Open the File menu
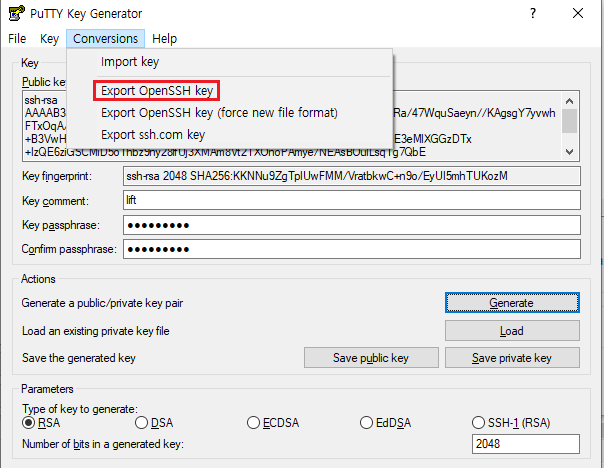Image resolution: width=604 pixels, height=468 pixels. [x=17, y=39]
